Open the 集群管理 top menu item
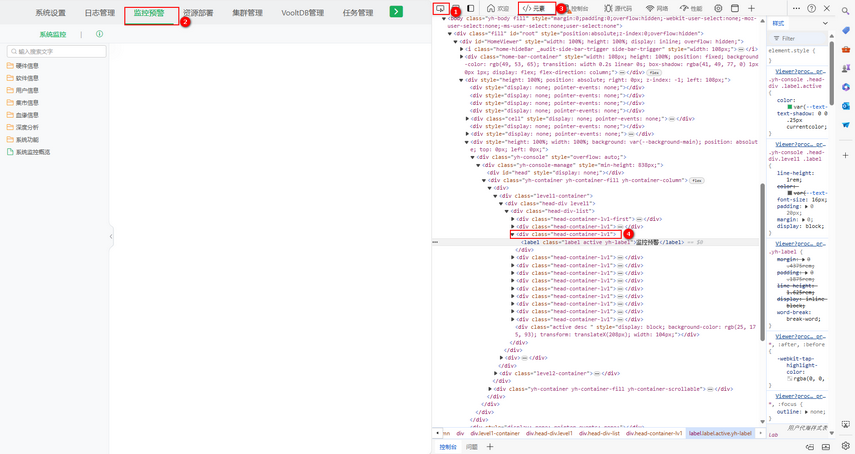The height and width of the screenshot is (454, 855). 248,13
